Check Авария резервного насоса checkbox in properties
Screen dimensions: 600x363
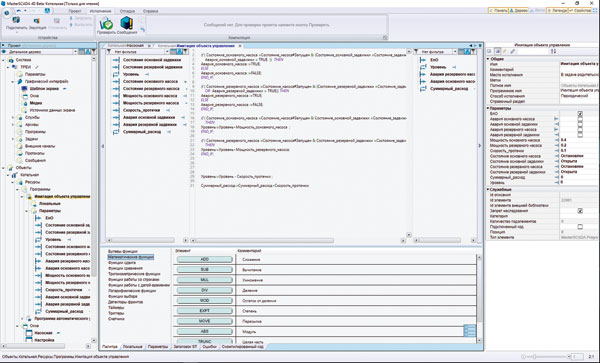pos(580,130)
